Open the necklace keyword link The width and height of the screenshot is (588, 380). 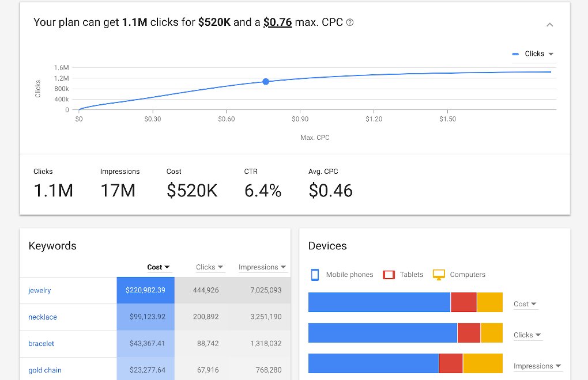[42, 317]
